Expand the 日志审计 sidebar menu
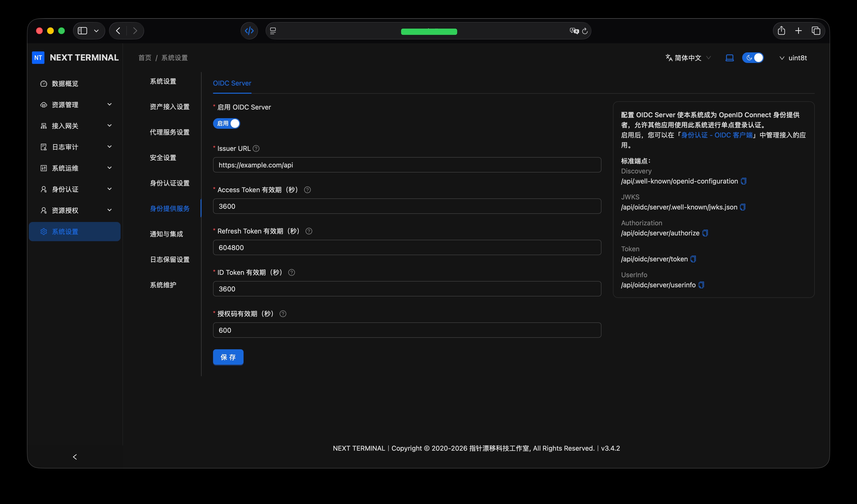 pyautogui.click(x=75, y=147)
